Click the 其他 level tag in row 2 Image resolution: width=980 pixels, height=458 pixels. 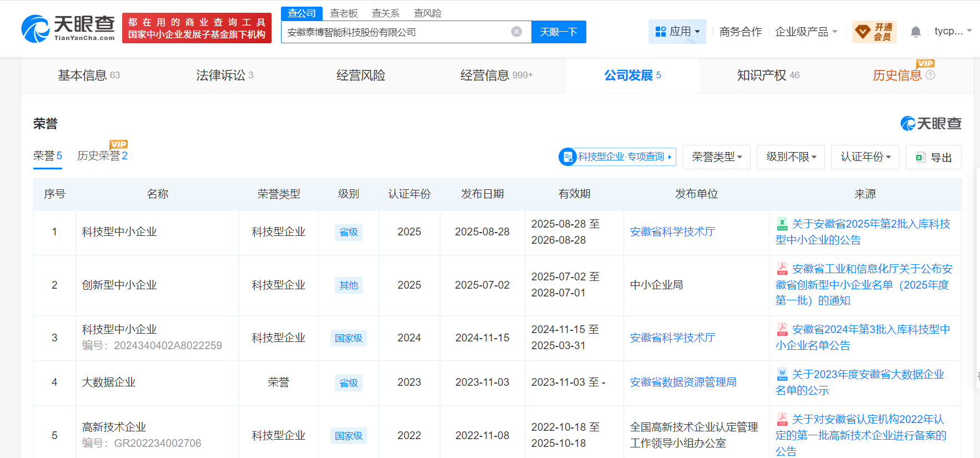coord(349,285)
